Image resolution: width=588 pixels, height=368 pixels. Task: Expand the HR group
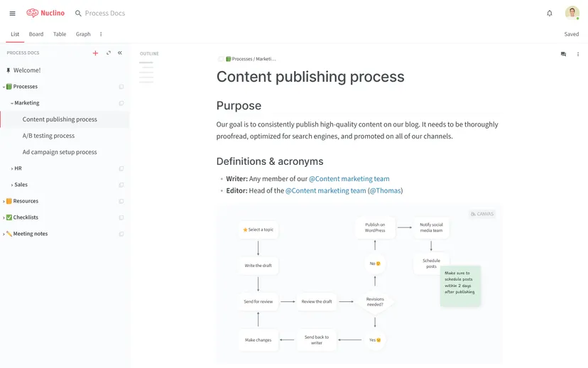point(12,168)
